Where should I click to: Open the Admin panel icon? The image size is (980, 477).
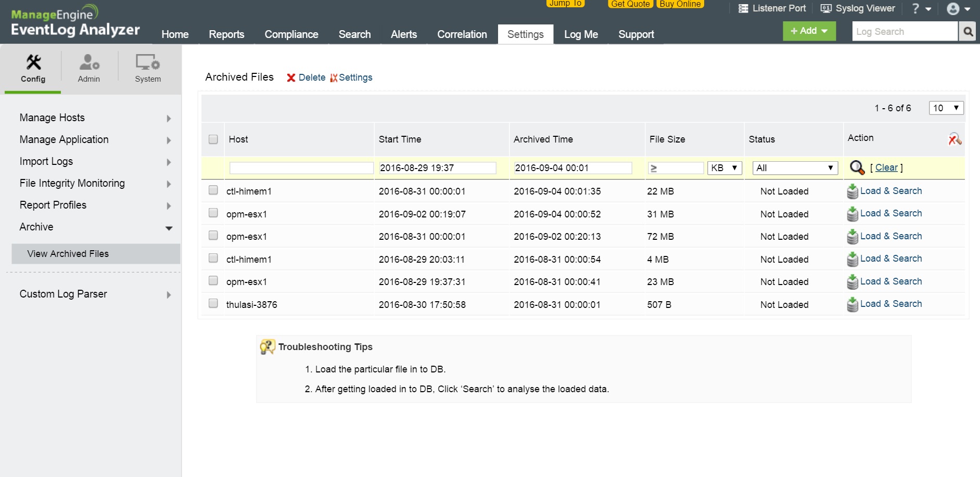pyautogui.click(x=88, y=62)
